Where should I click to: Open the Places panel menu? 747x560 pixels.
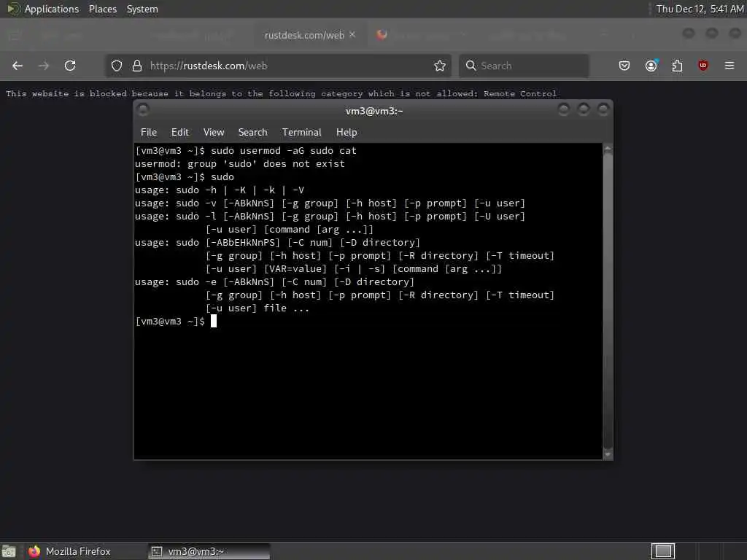tap(102, 9)
